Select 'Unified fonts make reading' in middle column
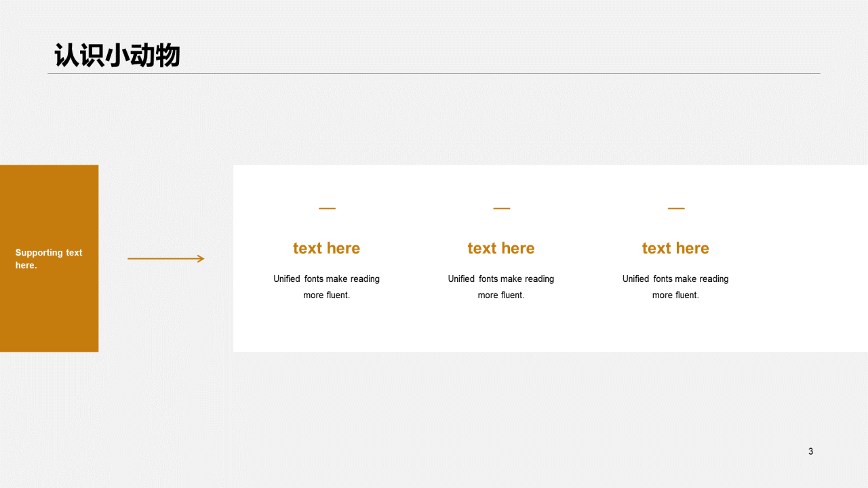Image resolution: width=868 pixels, height=488 pixels. tap(501, 279)
